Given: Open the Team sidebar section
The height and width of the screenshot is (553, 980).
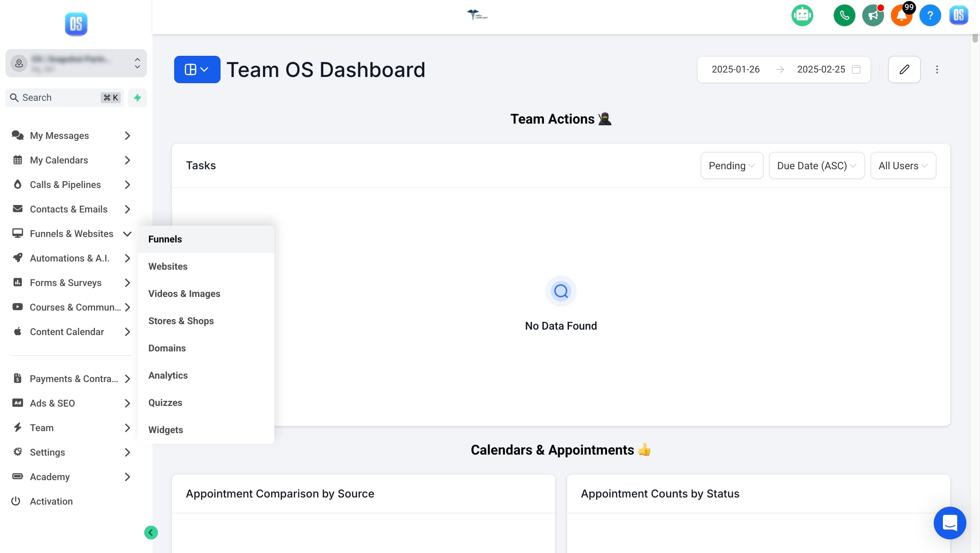Looking at the screenshot, I should click(x=42, y=428).
